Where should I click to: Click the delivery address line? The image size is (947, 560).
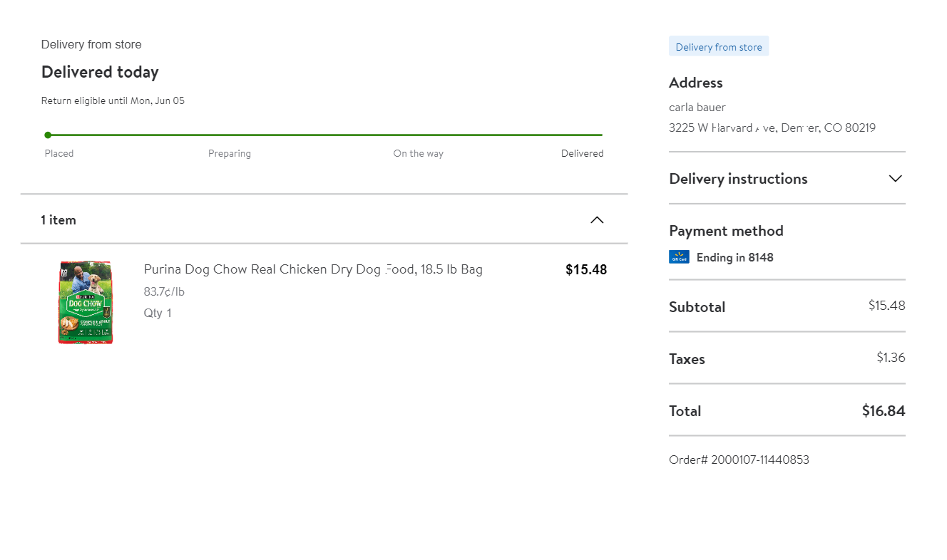[x=772, y=128]
